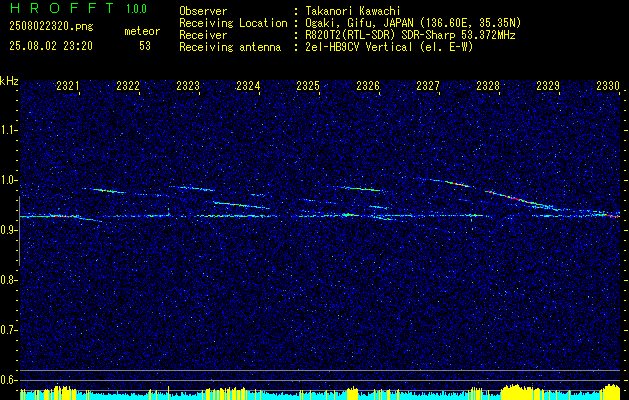Click the meteor count label

point(142,31)
